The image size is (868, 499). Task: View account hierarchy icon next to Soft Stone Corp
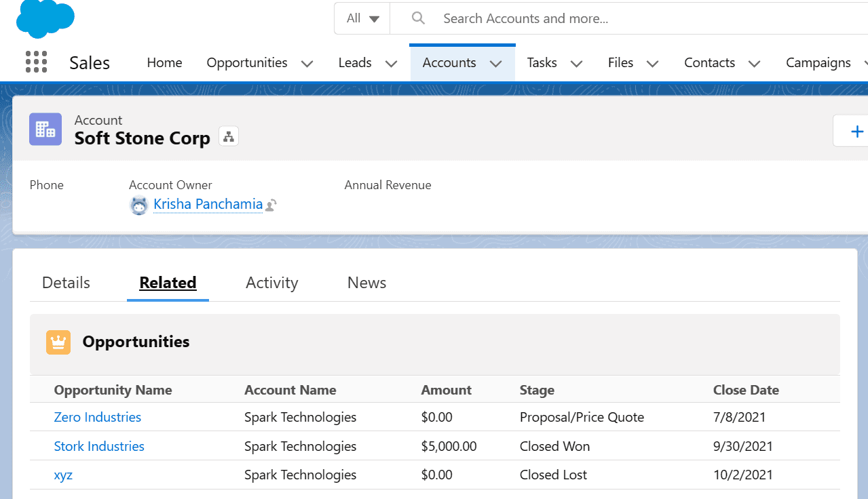(229, 137)
